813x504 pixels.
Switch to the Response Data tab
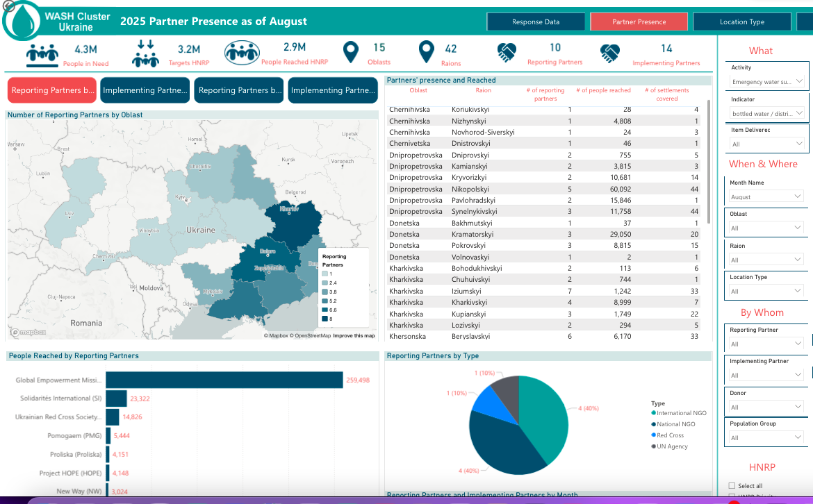coord(536,22)
